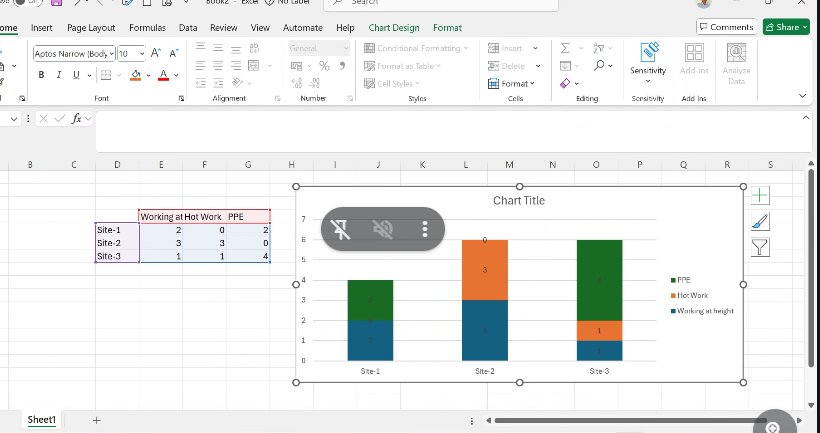
Task: Open Chart Styles paintbrush button
Action: pos(761,221)
